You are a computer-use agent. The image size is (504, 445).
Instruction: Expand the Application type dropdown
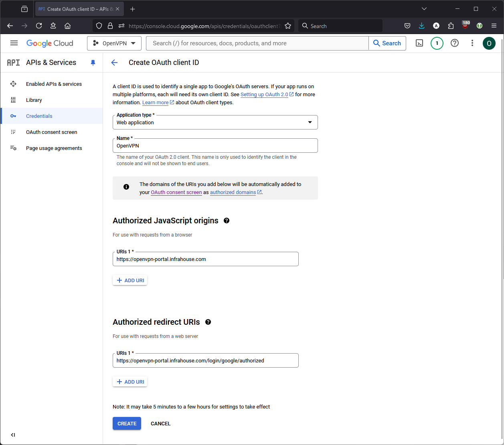pos(215,122)
